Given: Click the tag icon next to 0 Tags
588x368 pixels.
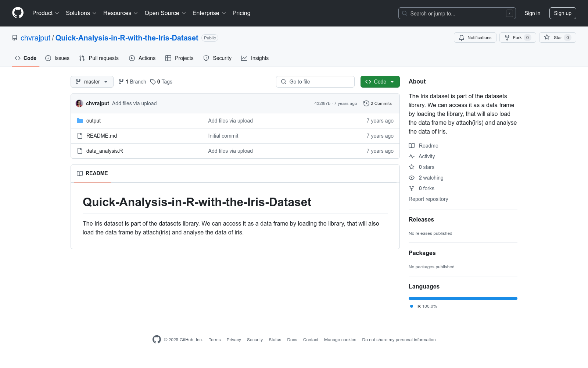Looking at the screenshot, I should pyautogui.click(x=153, y=82).
